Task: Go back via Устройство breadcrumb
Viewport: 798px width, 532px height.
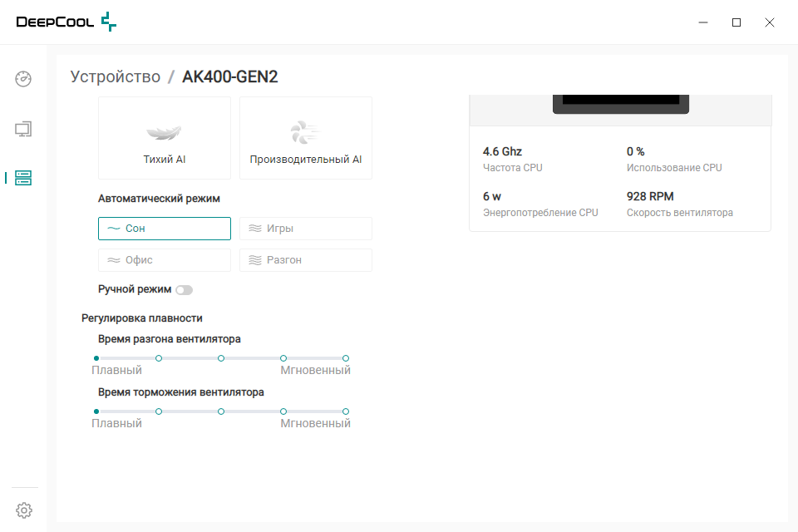Action: coord(116,76)
